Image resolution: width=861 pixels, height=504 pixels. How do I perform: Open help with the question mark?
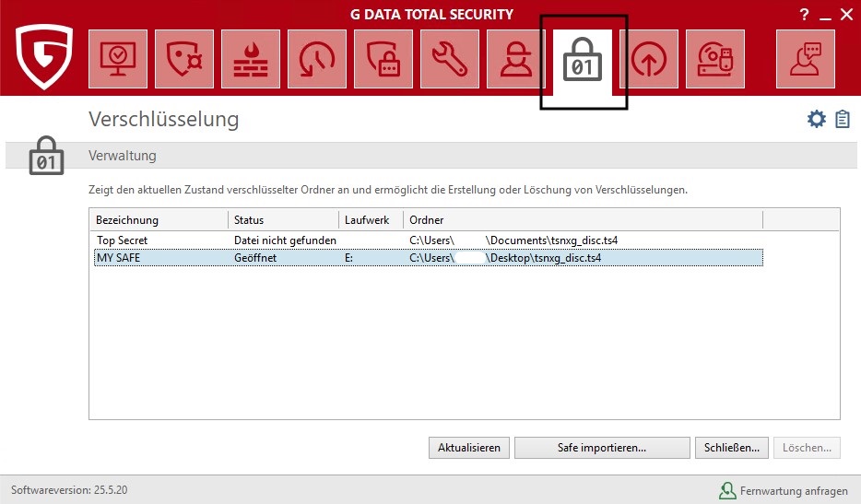click(805, 15)
